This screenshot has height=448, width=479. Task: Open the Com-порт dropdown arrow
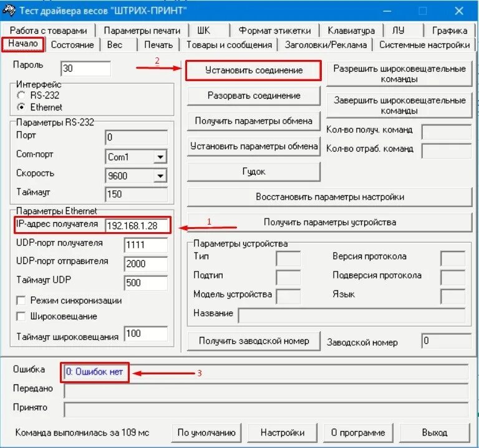160,157
